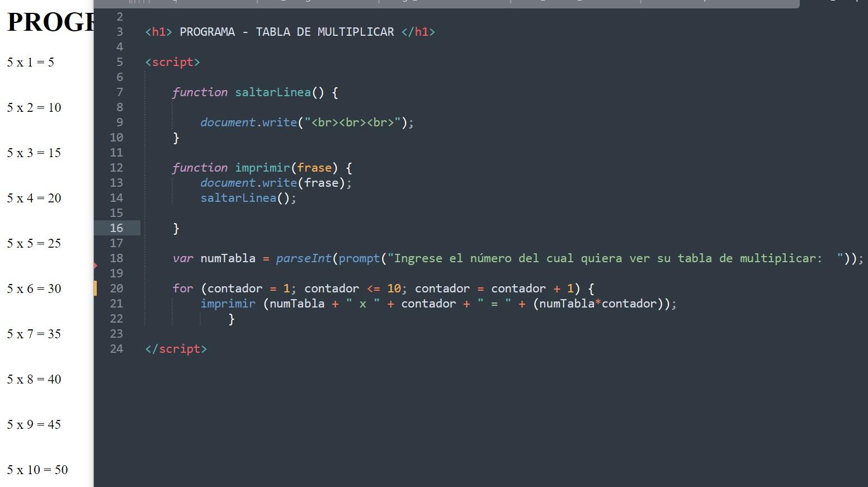The image size is (868, 487).
Task: Click the closing brace on highlighted line 16
Action: coord(176,228)
